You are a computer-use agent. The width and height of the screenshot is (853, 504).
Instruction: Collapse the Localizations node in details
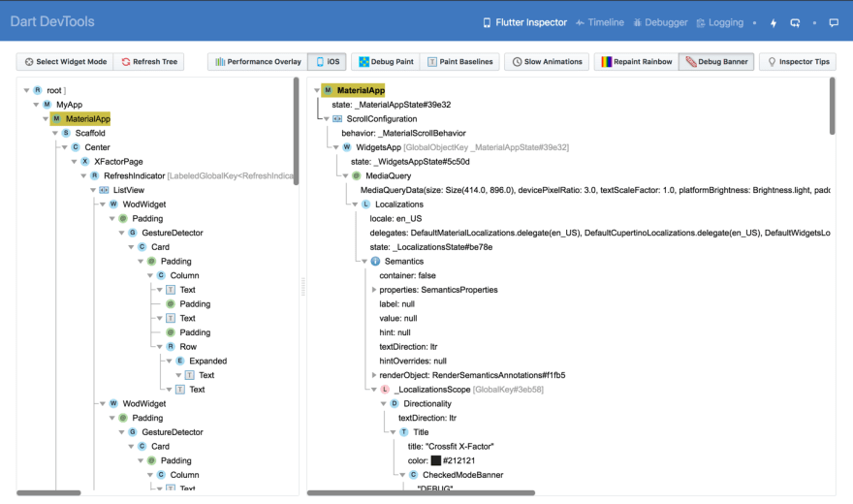tap(355, 204)
